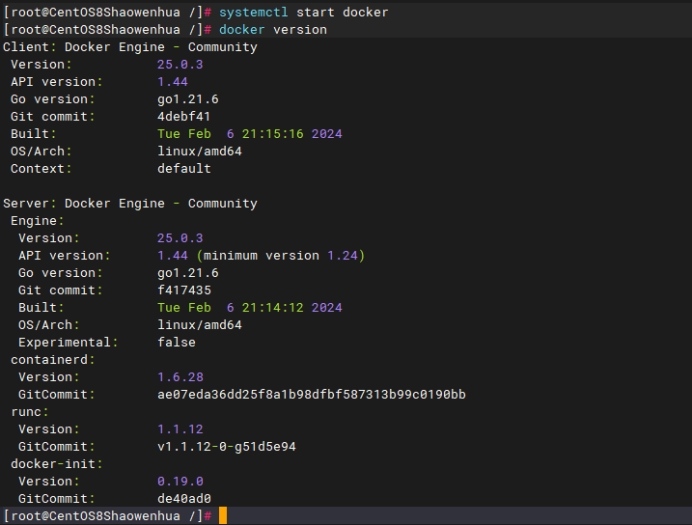Click the Git commit value 4debf41

(184, 116)
